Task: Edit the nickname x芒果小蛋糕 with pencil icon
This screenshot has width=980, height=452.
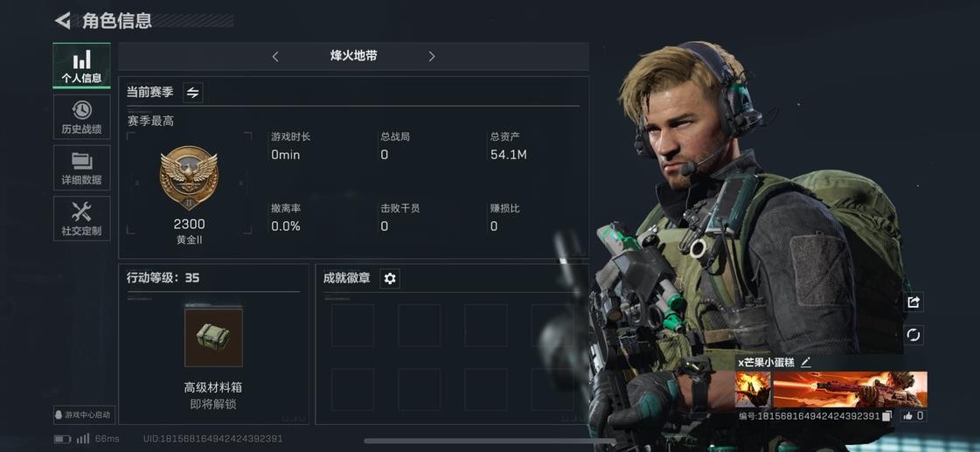Action: tap(806, 362)
